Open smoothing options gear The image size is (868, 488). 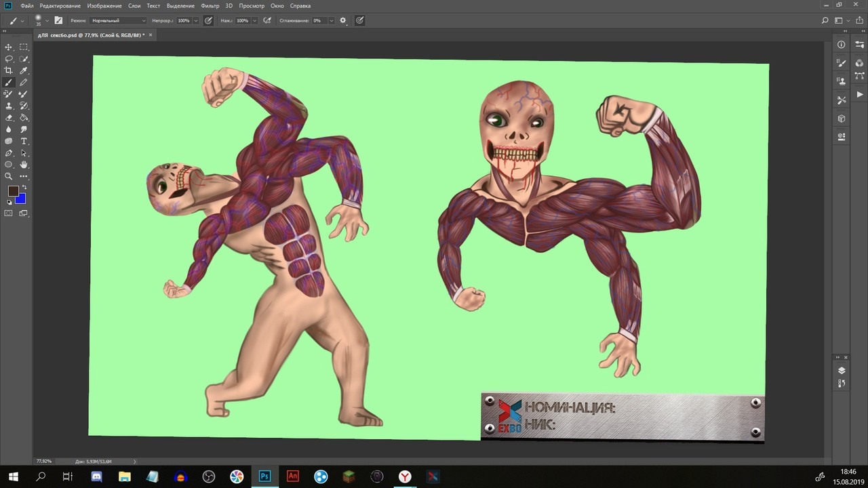coord(343,20)
